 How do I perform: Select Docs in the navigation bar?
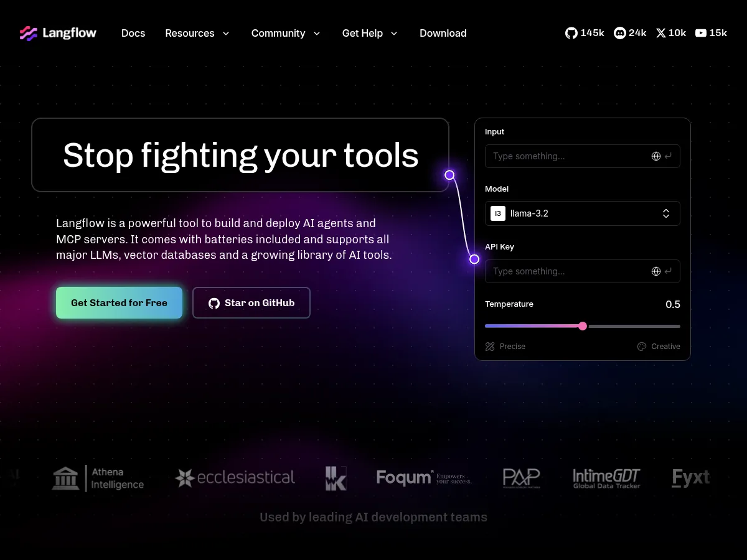pos(133,34)
